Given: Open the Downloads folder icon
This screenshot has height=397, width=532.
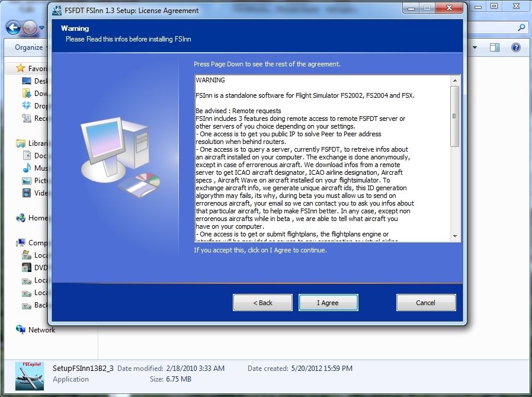Looking at the screenshot, I should point(27,93).
